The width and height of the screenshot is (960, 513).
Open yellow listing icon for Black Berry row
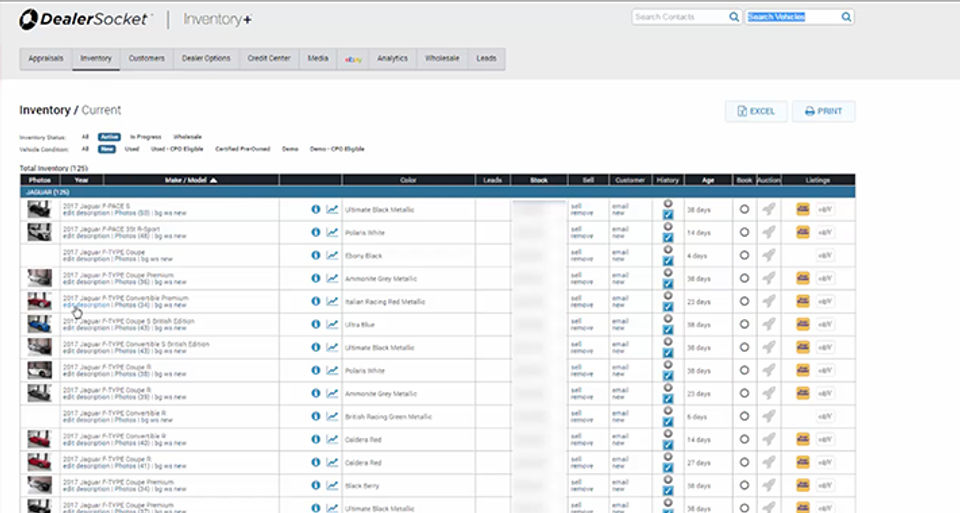tap(803, 485)
